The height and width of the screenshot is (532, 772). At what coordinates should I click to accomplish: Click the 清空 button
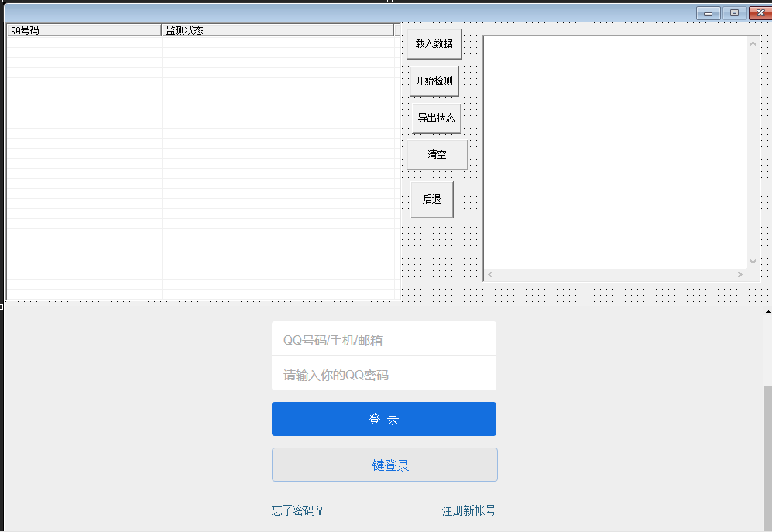(436, 154)
